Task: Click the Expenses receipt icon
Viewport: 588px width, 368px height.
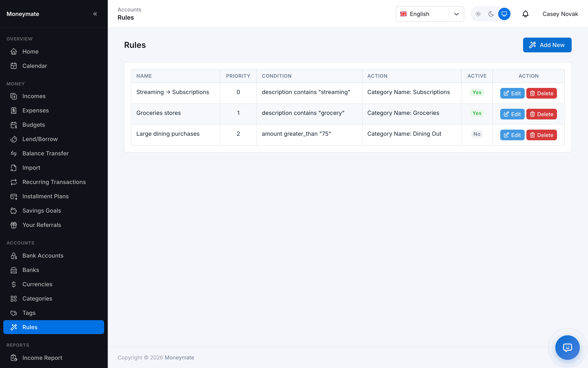Action: pyautogui.click(x=14, y=110)
